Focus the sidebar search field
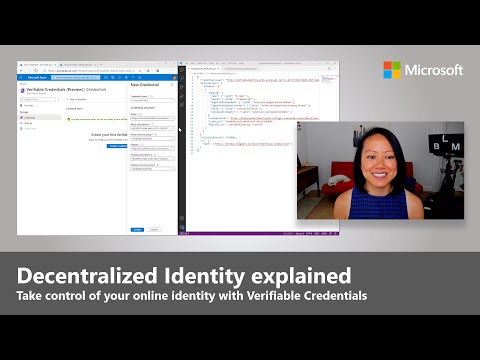The height and width of the screenshot is (360, 480). coord(38,99)
